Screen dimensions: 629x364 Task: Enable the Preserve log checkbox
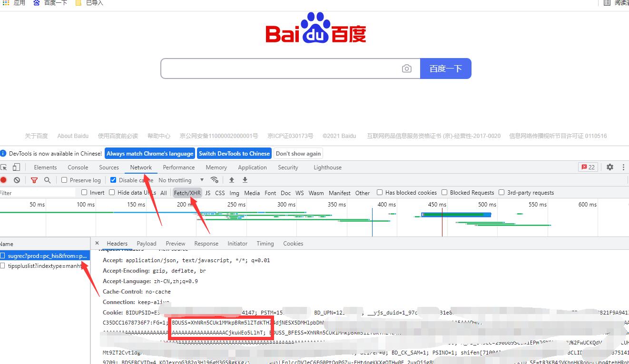coord(64,180)
